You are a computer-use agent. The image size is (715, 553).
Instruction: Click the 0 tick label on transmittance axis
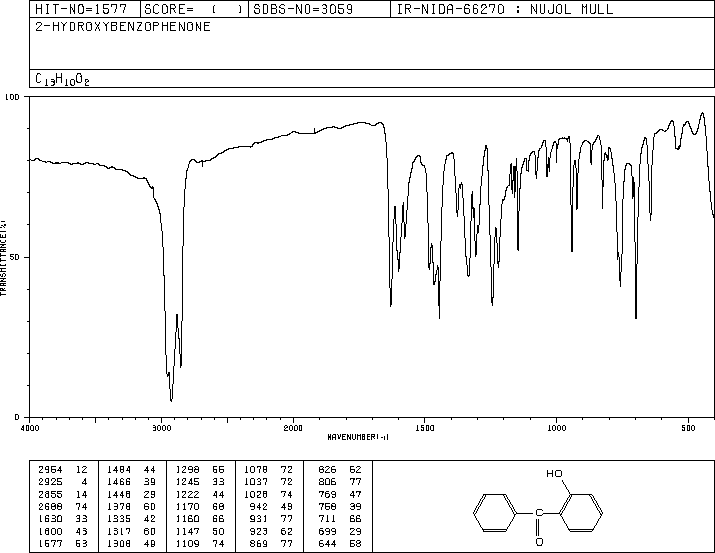[x=17, y=417]
